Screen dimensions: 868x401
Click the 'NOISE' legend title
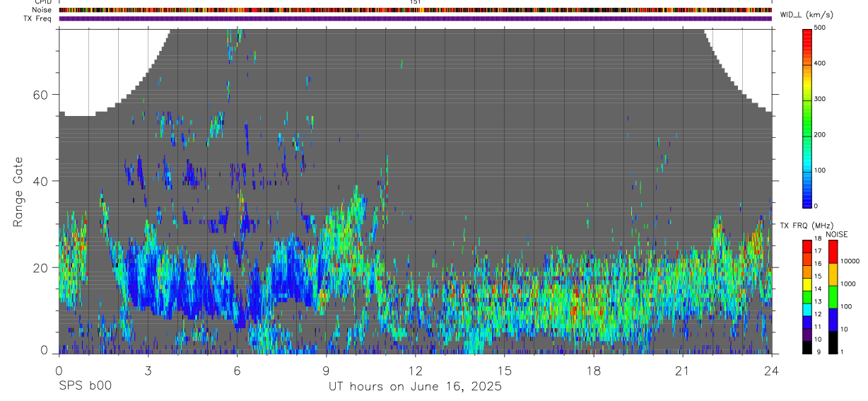(x=836, y=235)
